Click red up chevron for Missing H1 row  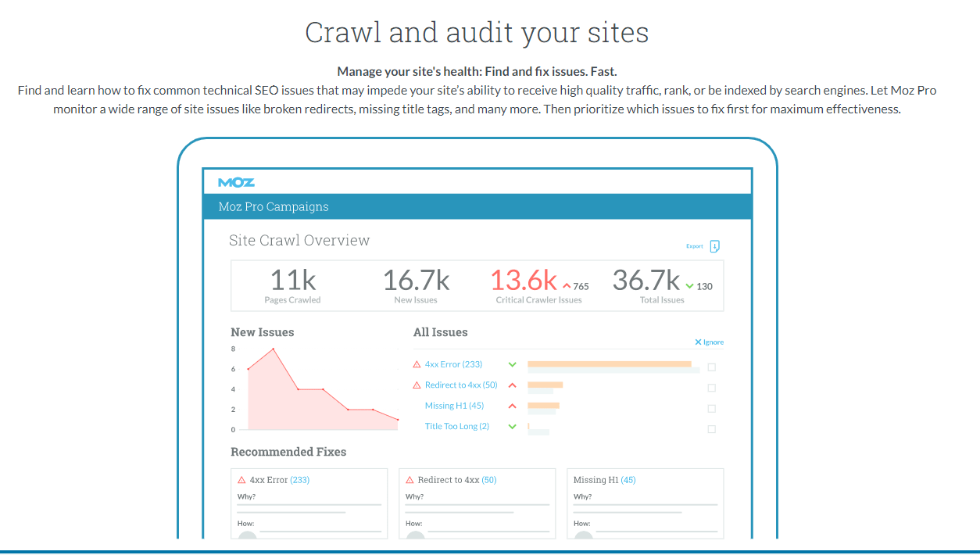pos(513,406)
